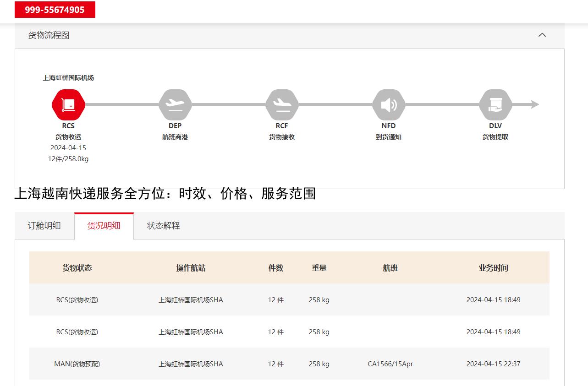Viewport: 588px width, 386px height.
Task: Click the 航班 column header
Action: tap(390, 268)
